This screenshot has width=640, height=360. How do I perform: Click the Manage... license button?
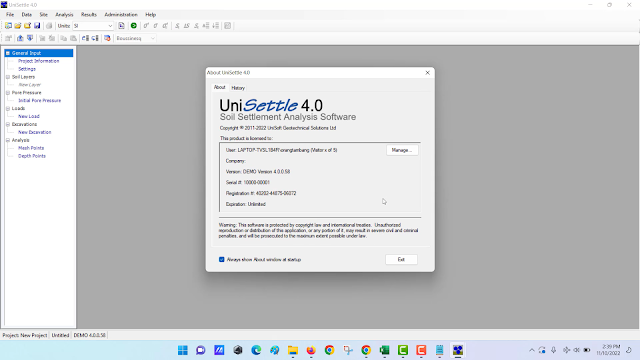pyautogui.click(x=402, y=150)
